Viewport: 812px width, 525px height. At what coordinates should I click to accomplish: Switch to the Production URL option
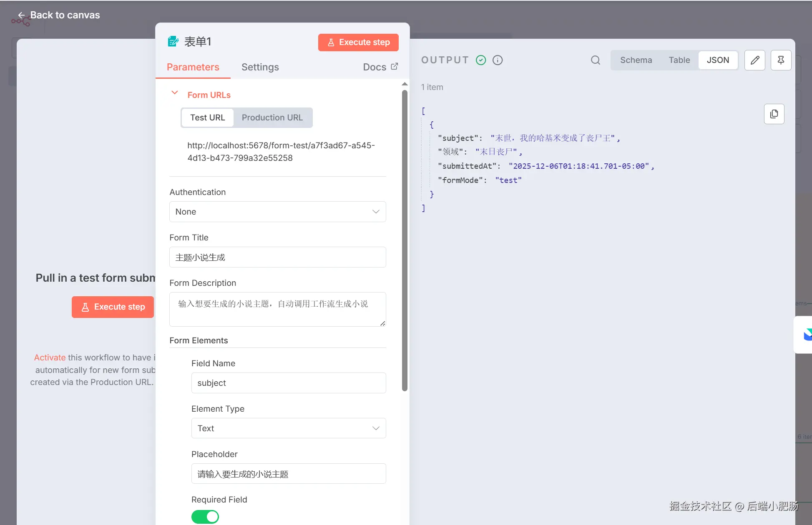click(x=272, y=117)
